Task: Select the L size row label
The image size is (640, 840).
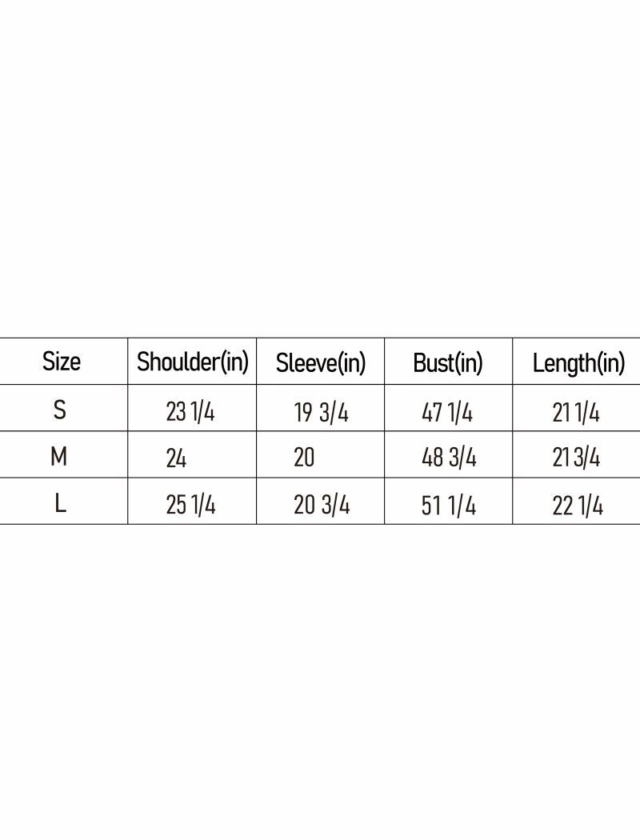Action: (x=60, y=504)
